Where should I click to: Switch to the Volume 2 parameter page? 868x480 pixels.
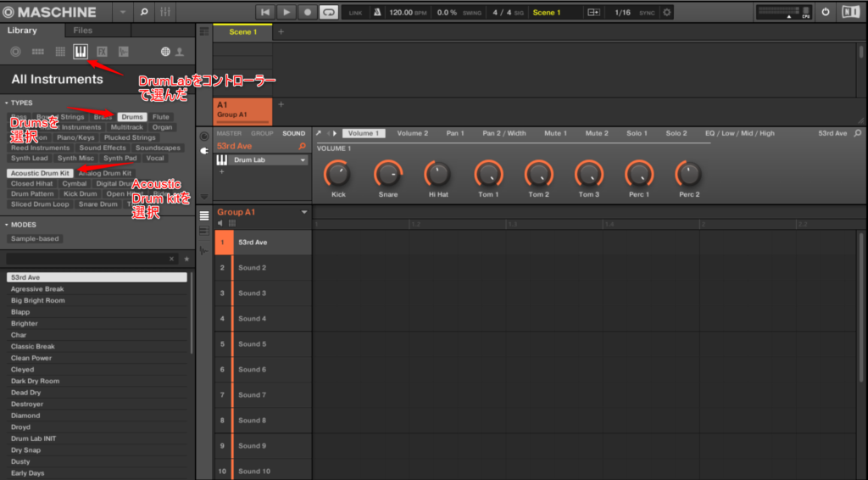pyautogui.click(x=412, y=133)
